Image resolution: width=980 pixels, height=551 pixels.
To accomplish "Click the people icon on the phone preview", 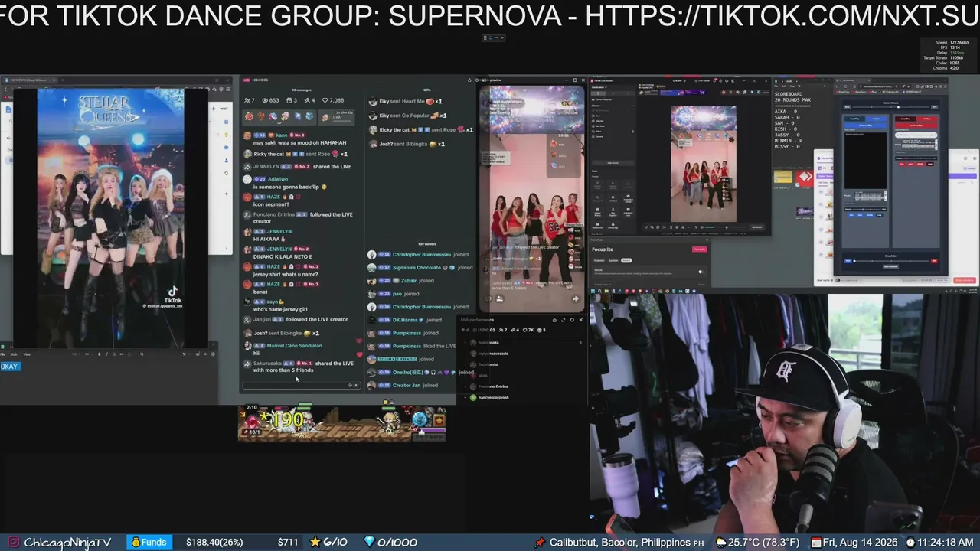I will (x=499, y=299).
